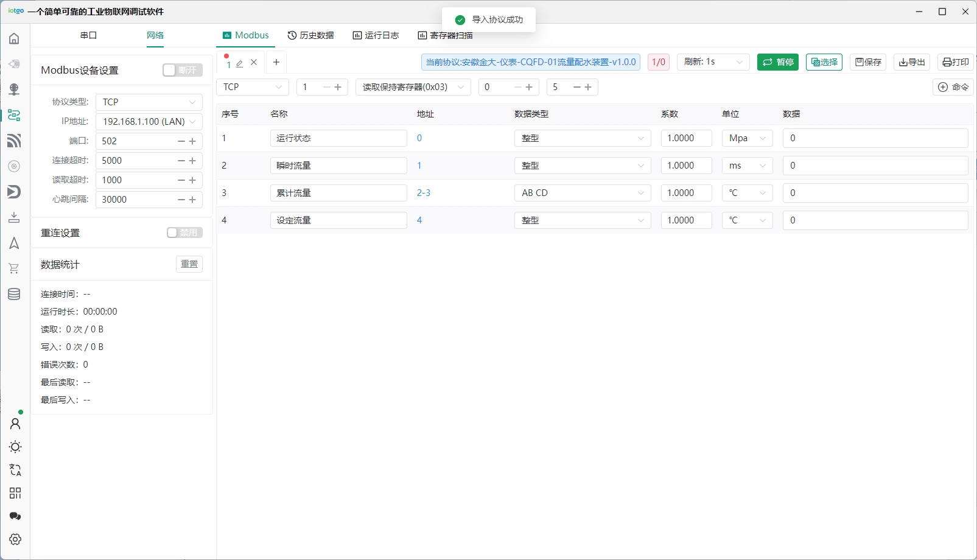Edit tab 1 name with pencil icon

pyautogui.click(x=240, y=63)
